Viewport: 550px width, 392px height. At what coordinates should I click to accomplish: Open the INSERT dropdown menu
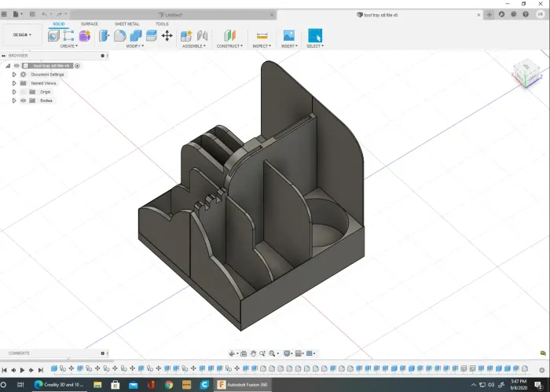(289, 46)
